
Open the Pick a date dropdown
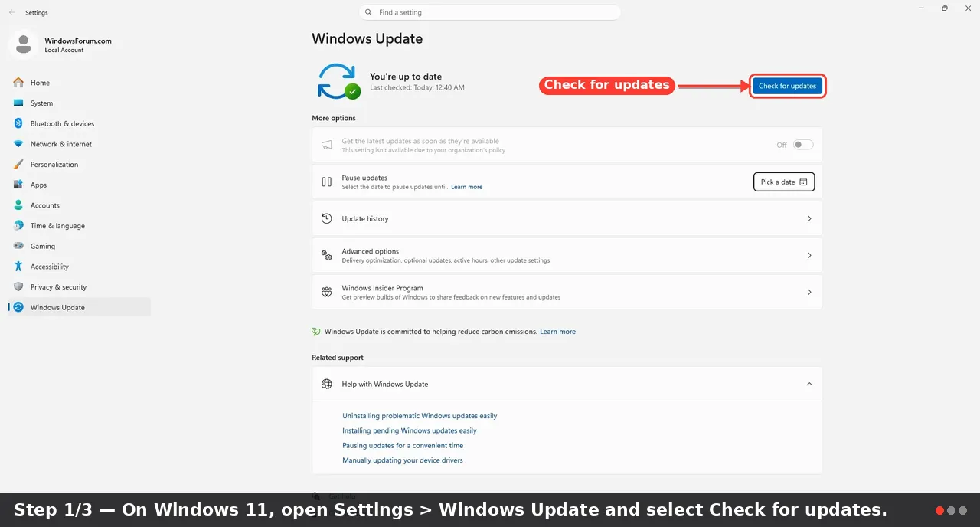pyautogui.click(x=784, y=182)
